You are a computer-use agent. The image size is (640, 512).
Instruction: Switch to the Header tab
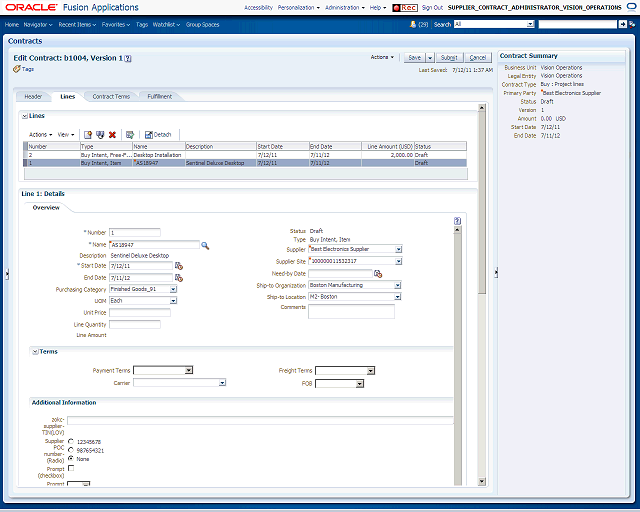(x=33, y=97)
